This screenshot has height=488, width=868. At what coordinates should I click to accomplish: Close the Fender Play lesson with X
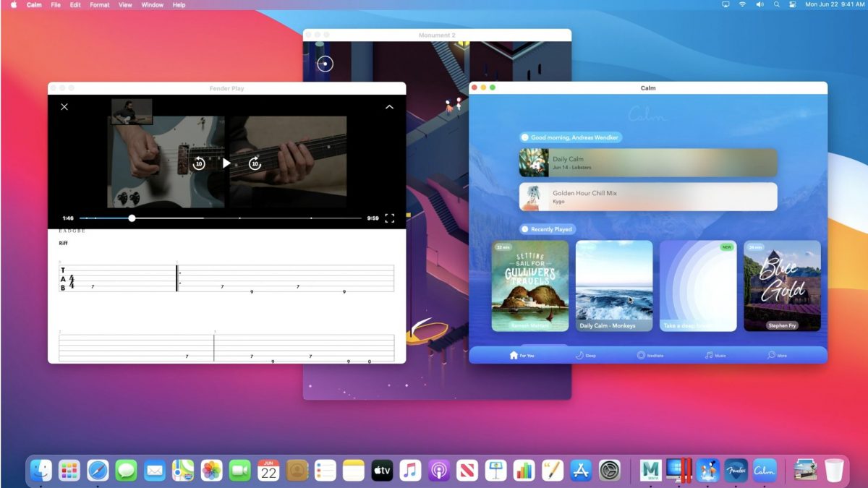[x=64, y=107]
